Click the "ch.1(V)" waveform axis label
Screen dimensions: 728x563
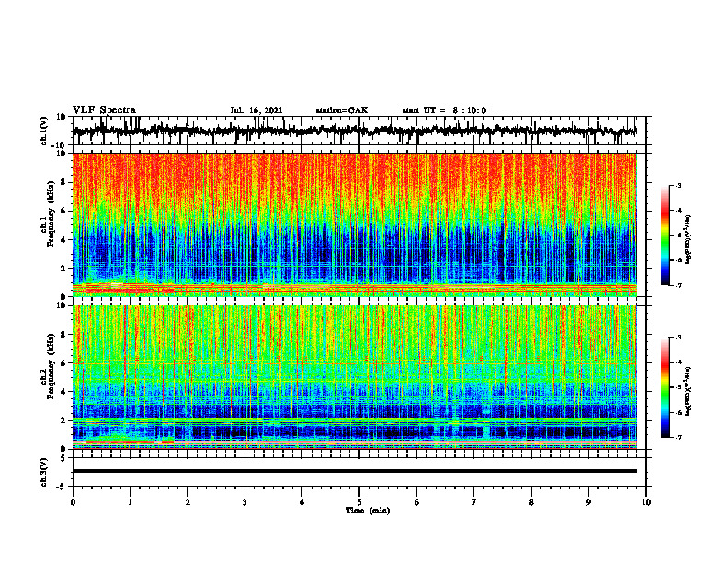44,131
